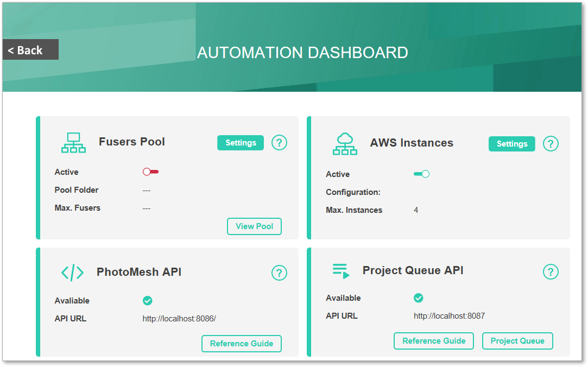588x367 pixels.
Task: Toggle the AWS Instances Active switch
Action: click(x=421, y=174)
